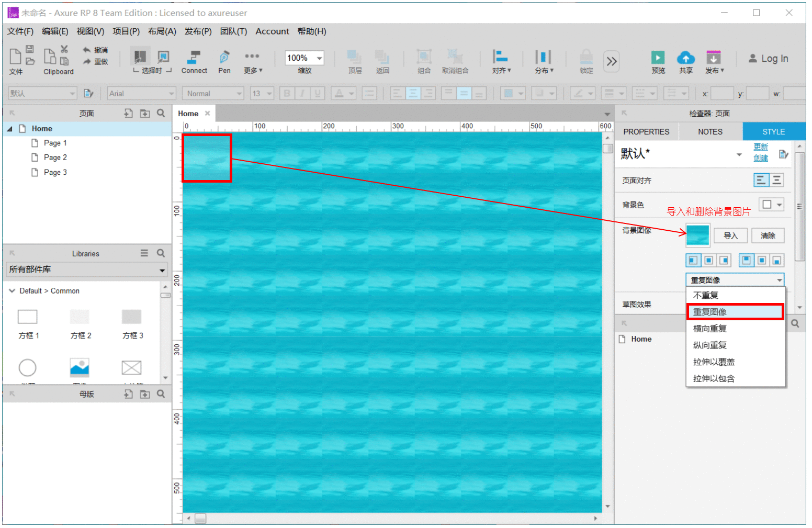Click the Cut scissors icon
Viewport: 812px width, 528px height.
pos(64,49)
